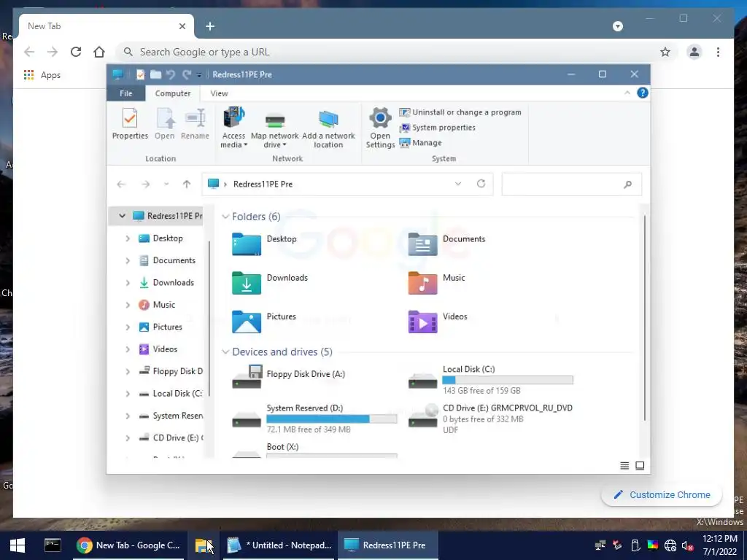Screen dimensions: 747x560
Task: Open the Access media ribbon button
Action: pos(233,128)
